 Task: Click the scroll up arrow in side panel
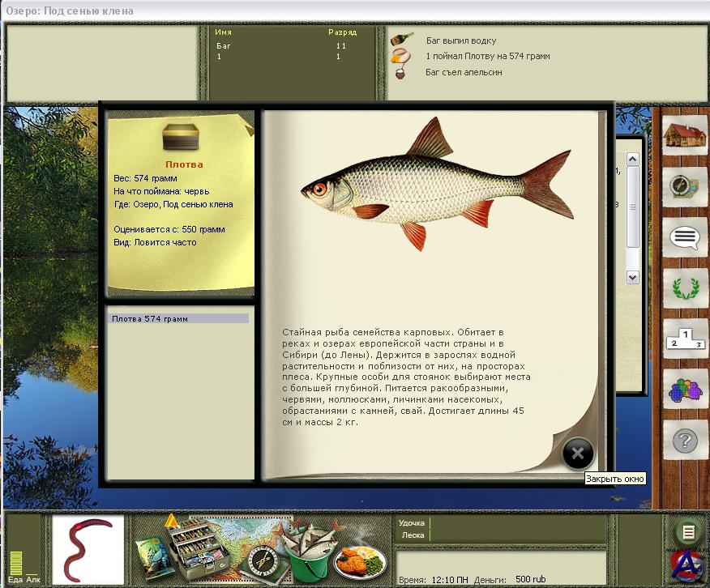(x=633, y=160)
